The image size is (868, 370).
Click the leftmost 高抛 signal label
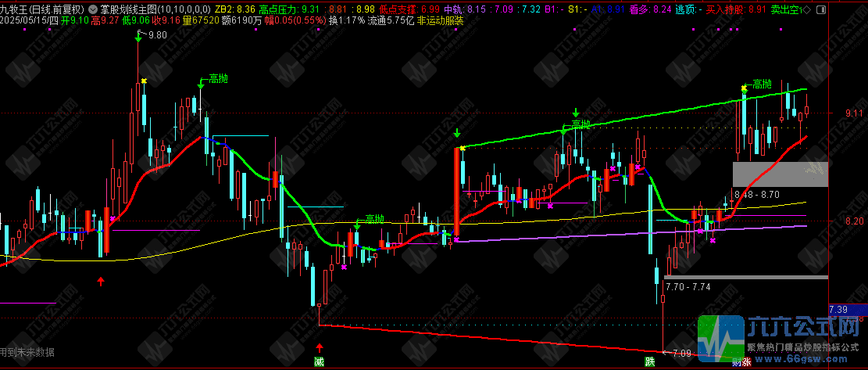pos(216,80)
